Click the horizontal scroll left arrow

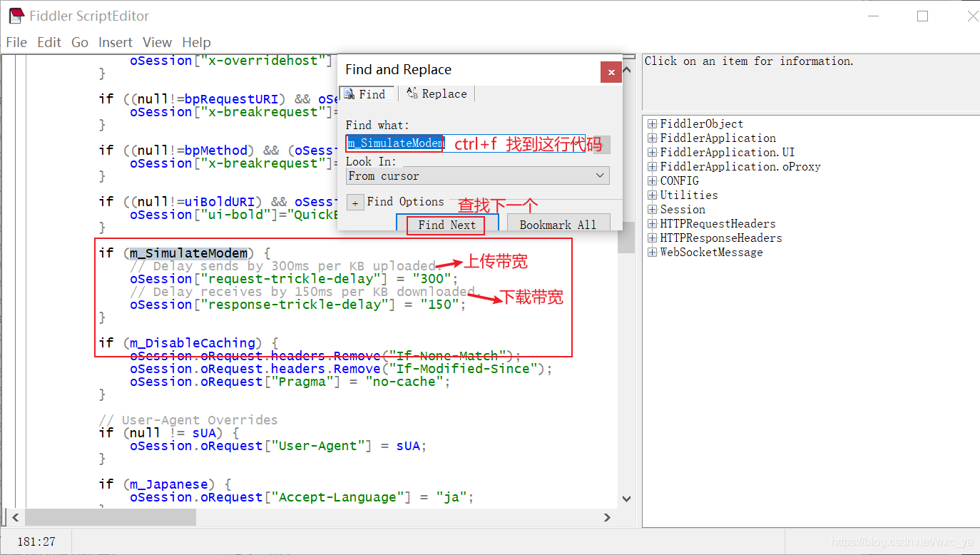[16, 517]
